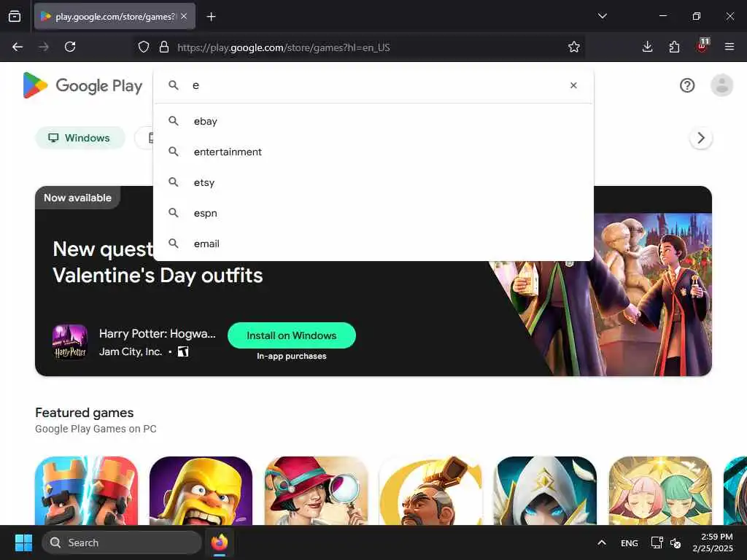Open the Firefox hamburger menu
The width and height of the screenshot is (747, 560).
(729, 47)
